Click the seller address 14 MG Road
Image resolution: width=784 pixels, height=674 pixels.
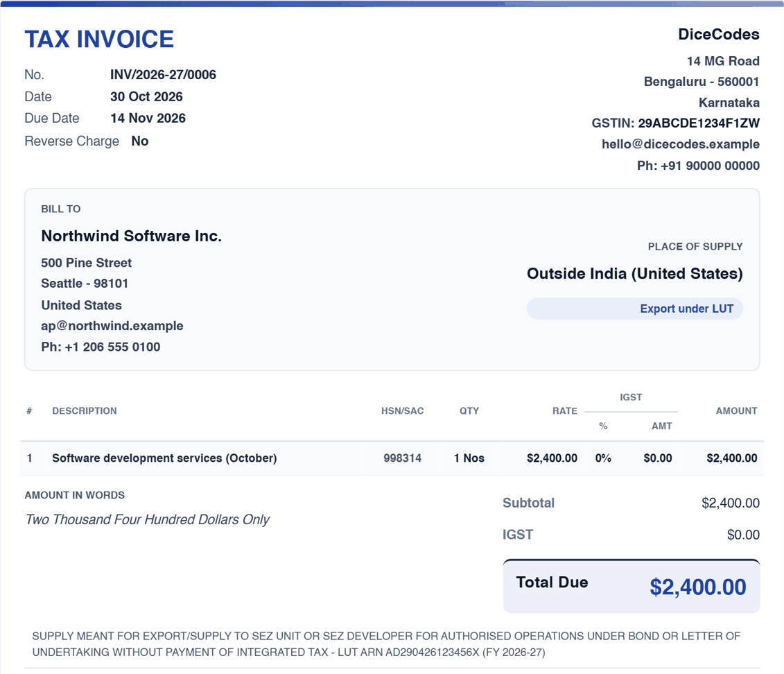723,61
